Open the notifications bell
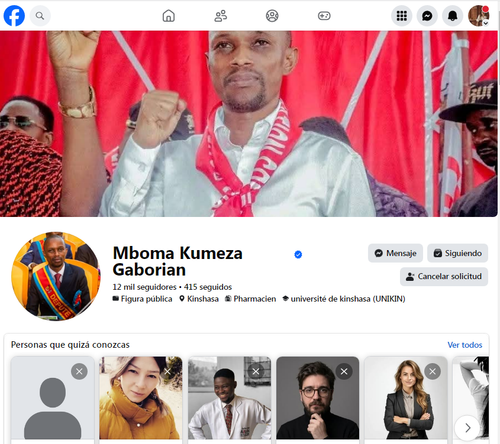 click(452, 16)
